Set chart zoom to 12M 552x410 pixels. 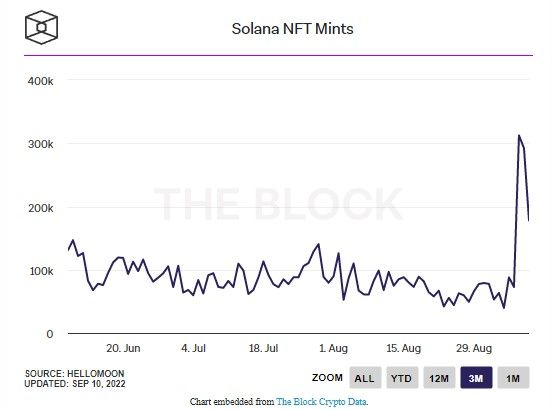[439, 378]
